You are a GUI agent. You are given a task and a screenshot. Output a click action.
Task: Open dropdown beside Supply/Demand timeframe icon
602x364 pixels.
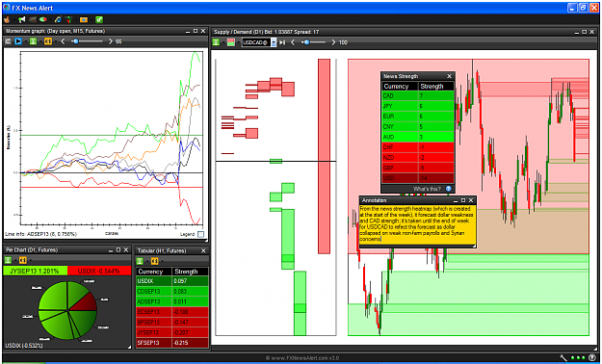[x=223, y=42]
